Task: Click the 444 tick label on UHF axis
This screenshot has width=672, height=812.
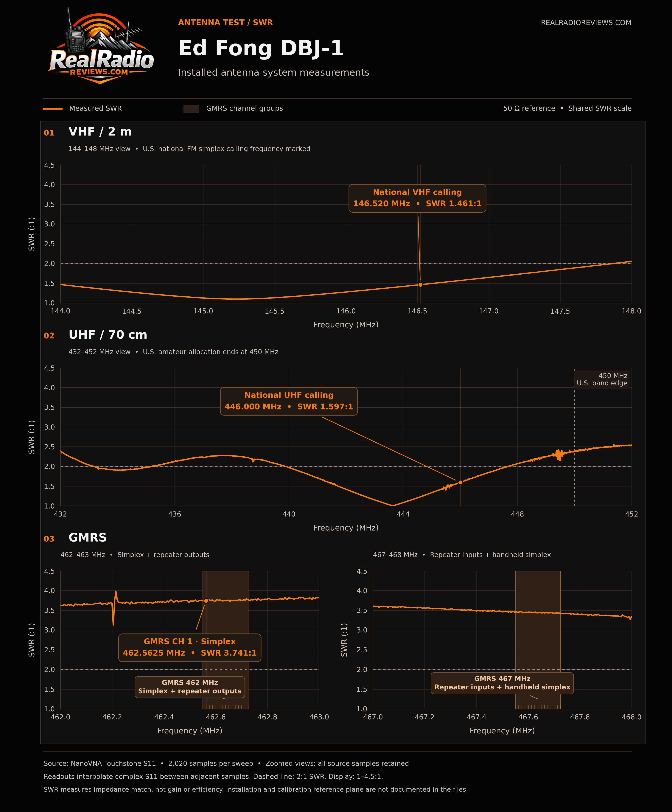Action: [403, 514]
